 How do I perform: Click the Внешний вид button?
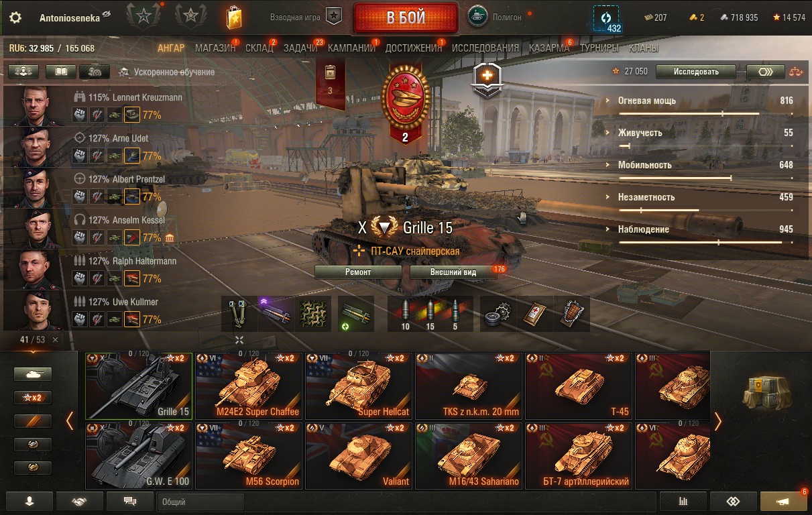[453, 272]
